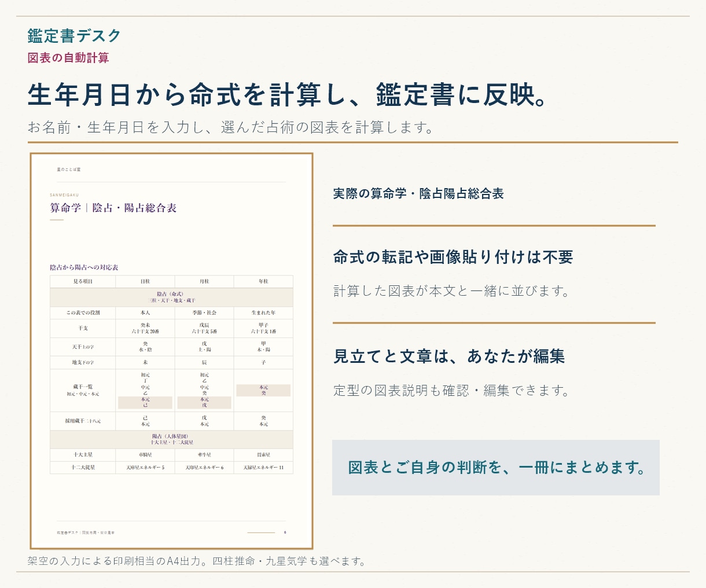Click the 見る項目 header cell
This screenshot has height=588, width=706.
(83, 281)
